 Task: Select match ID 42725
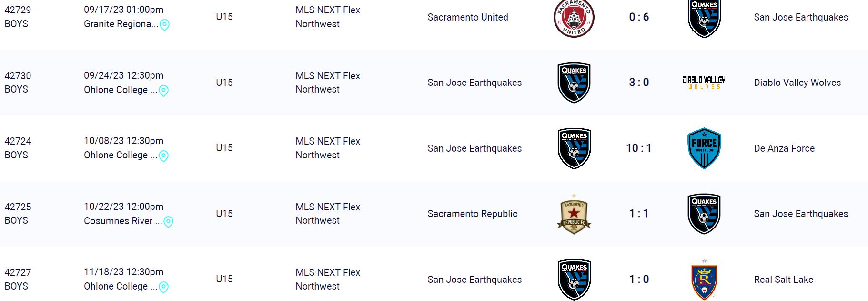point(18,207)
